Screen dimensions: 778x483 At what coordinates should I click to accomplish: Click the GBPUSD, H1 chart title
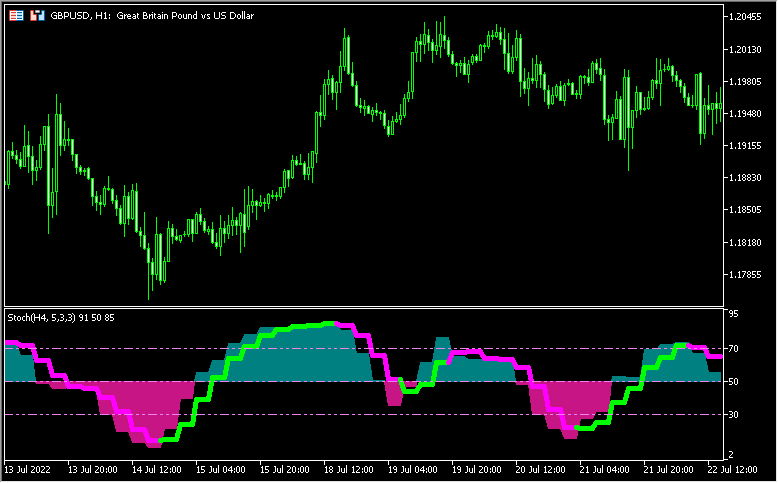[x=152, y=16]
